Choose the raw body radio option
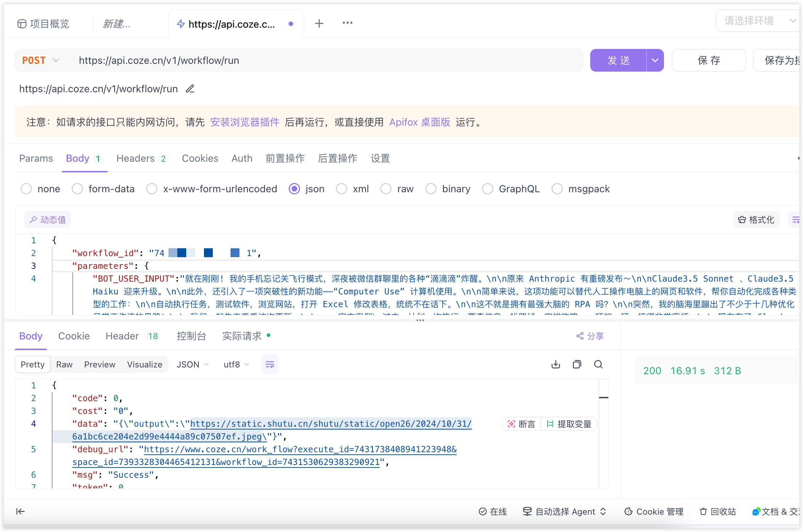The image size is (803, 532). click(x=386, y=189)
